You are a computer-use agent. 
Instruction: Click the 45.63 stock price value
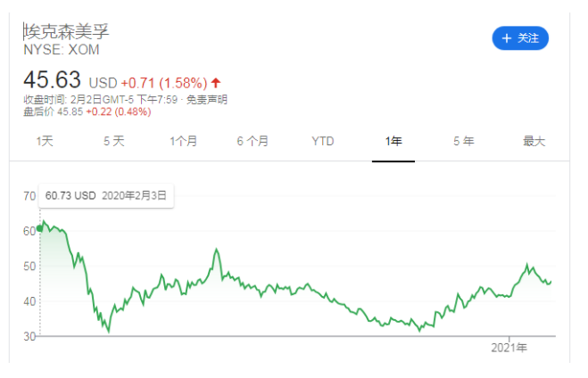[x=52, y=79]
